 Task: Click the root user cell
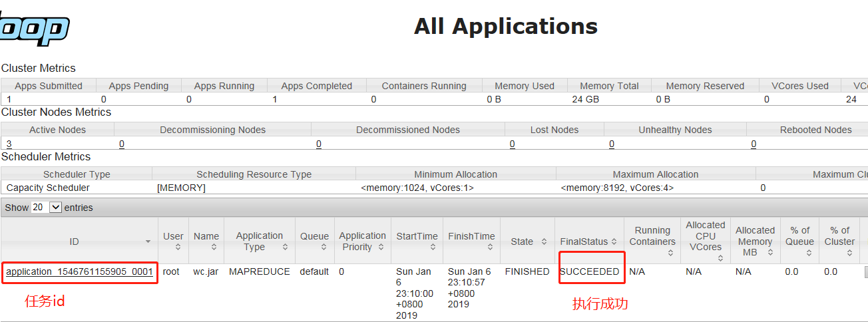(x=171, y=271)
